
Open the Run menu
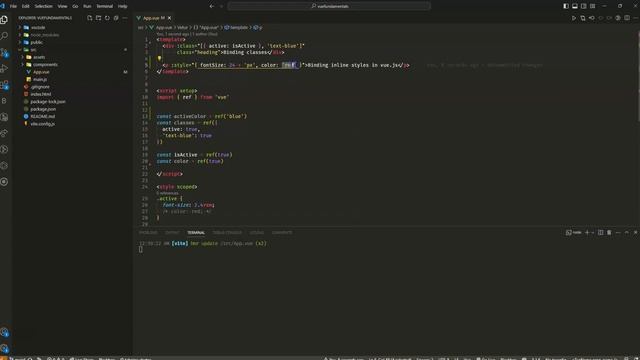coord(87,6)
